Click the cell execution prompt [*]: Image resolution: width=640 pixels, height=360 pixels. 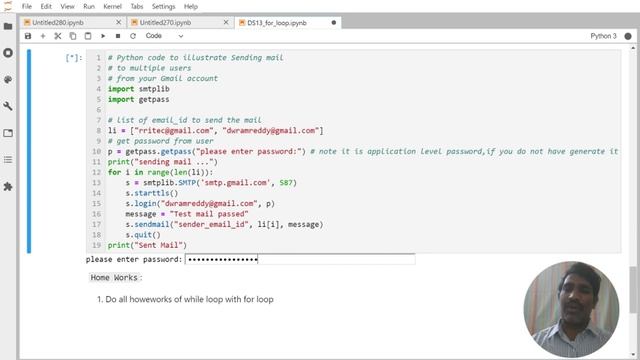coord(74,58)
